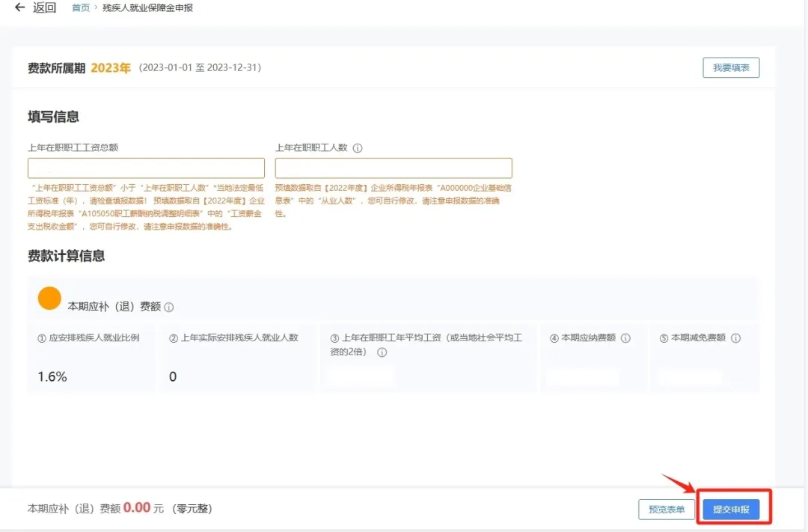Click the 预览表单 button
The width and height of the screenshot is (808, 532).
665,507
